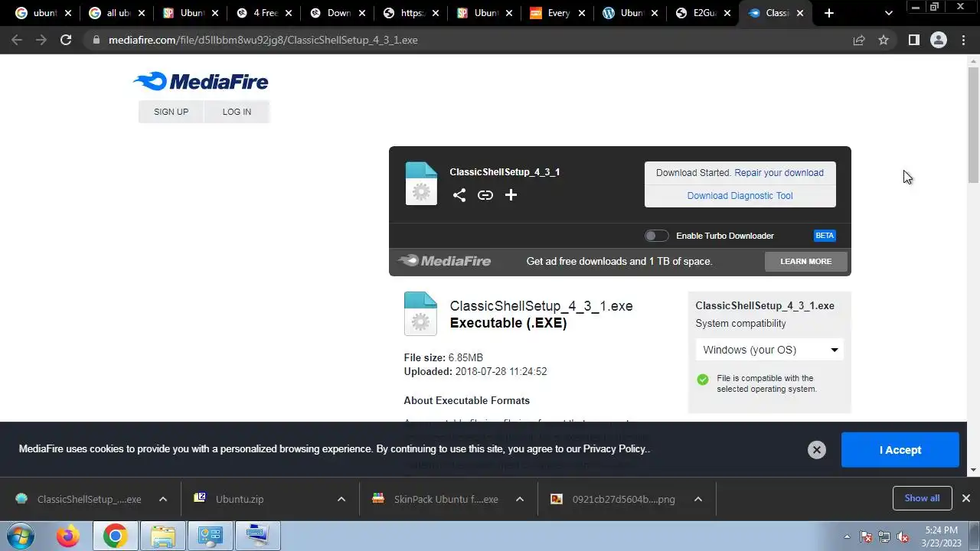
Task: Close the downloads shelf
Action: click(965, 498)
